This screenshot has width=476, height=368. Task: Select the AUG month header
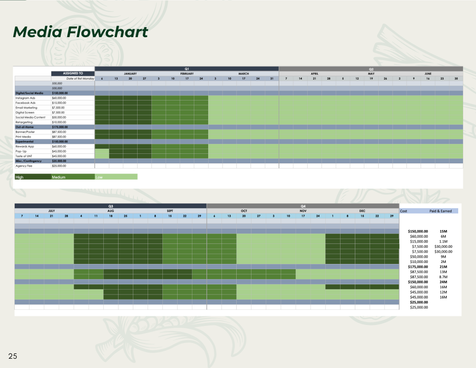pyautogui.click(x=111, y=211)
